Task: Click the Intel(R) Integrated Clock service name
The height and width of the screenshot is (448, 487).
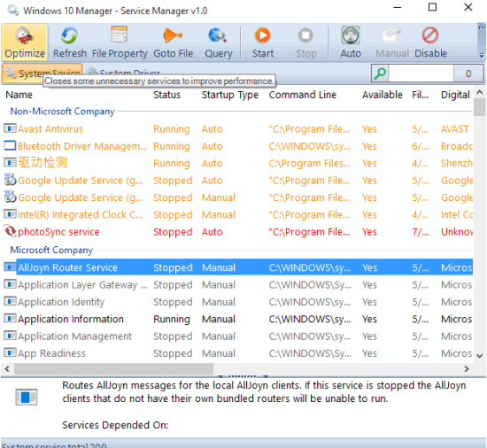Action: (x=80, y=214)
